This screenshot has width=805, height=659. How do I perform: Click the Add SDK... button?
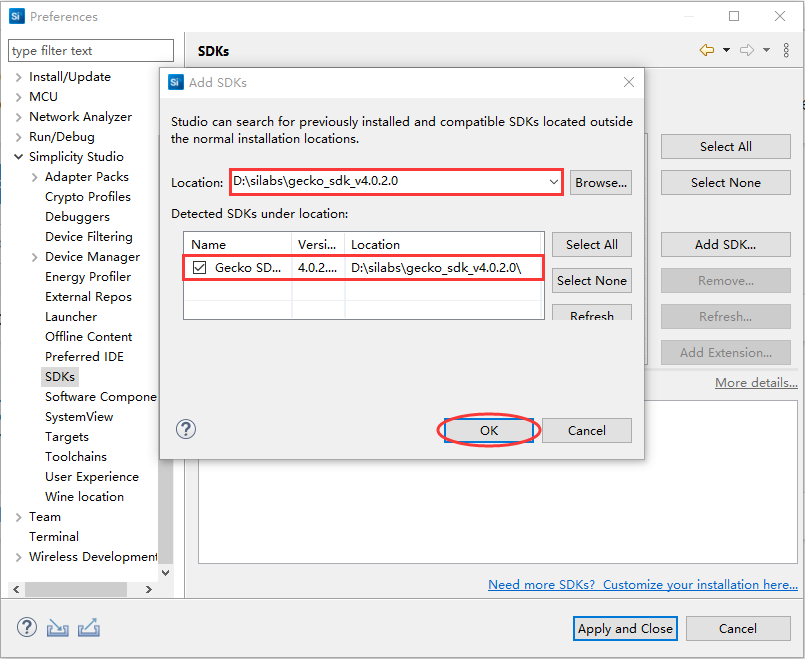[725, 245]
